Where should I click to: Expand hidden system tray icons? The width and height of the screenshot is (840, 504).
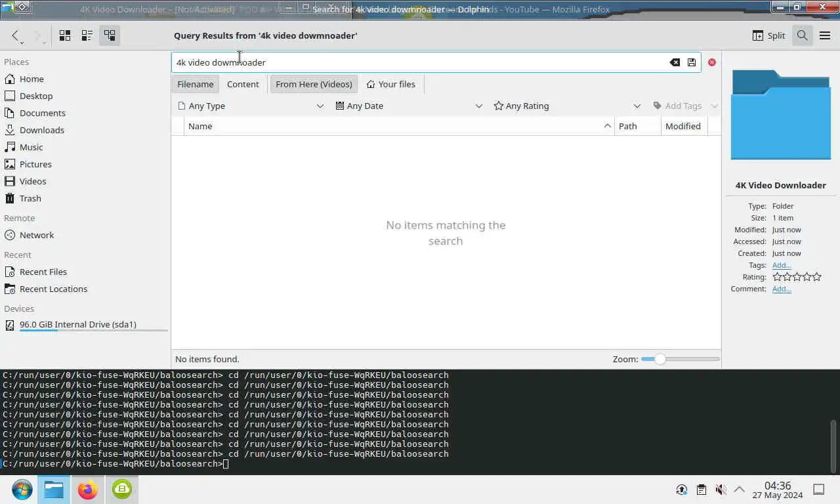tap(739, 490)
